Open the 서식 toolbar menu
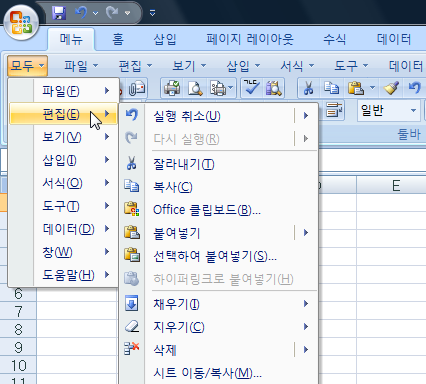Image resolution: width=426 pixels, height=384 pixels. click(x=297, y=66)
